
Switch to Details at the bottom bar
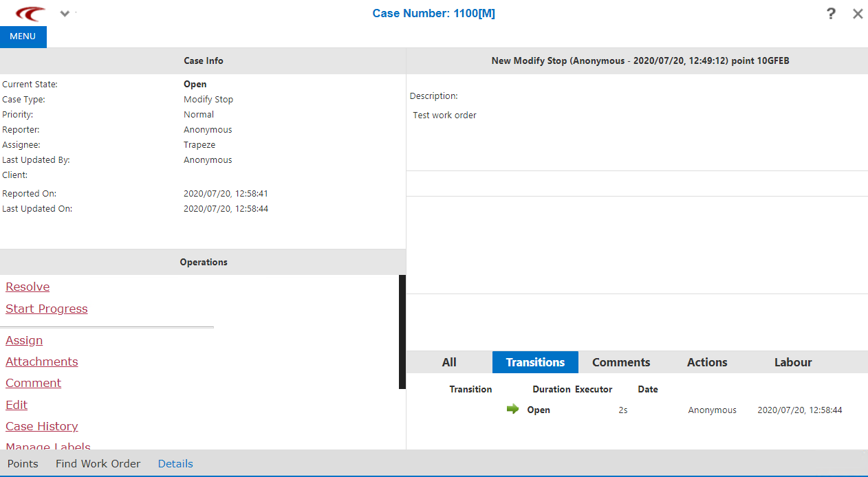[175, 463]
